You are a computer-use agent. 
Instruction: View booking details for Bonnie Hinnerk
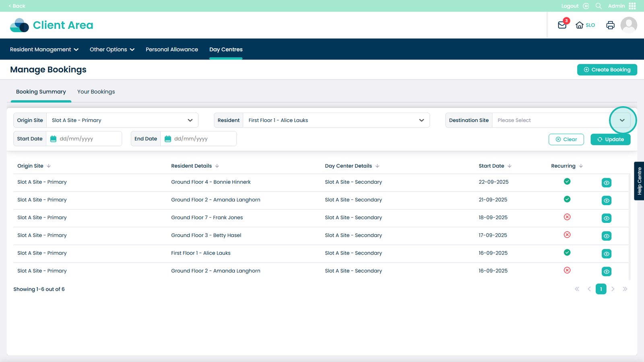pyautogui.click(x=606, y=183)
